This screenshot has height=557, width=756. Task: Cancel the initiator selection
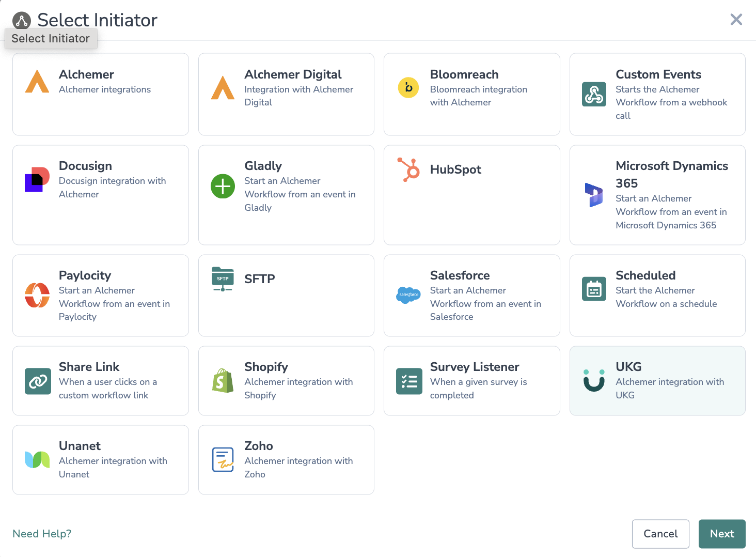pyautogui.click(x=660, y=534)
